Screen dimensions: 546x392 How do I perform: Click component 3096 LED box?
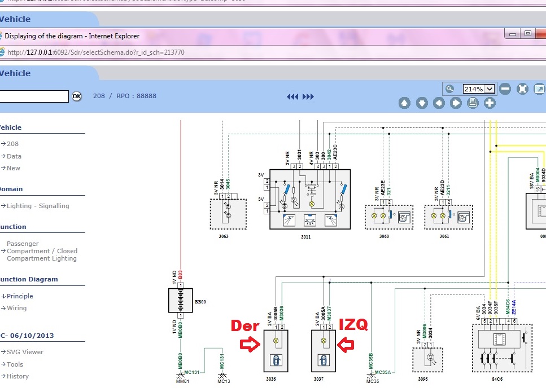point(427,360)
